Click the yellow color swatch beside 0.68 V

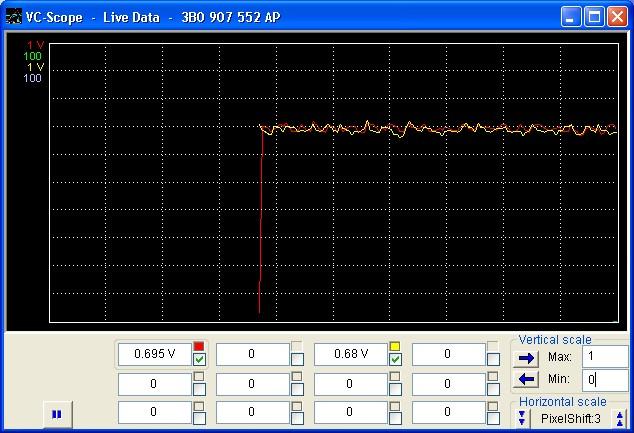395,347
